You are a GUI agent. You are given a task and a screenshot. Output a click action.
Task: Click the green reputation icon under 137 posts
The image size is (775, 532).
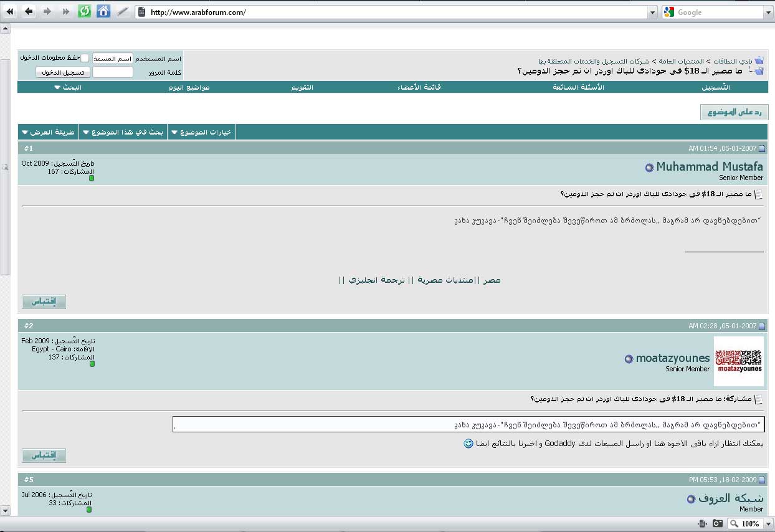pos(91,364)
